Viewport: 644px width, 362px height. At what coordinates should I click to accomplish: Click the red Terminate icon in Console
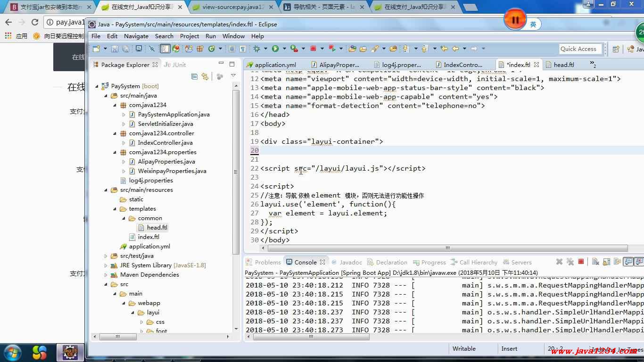(x=581, y=262)
